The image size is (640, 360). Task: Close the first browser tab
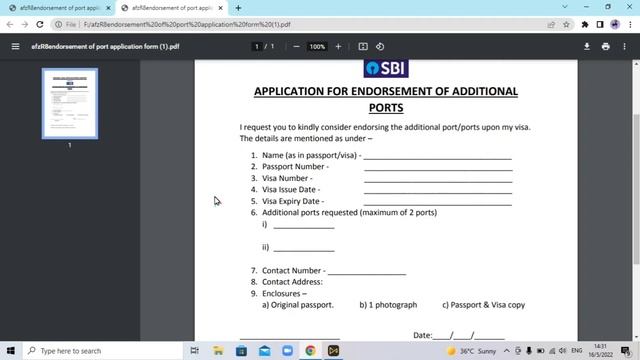click(108, 8)
